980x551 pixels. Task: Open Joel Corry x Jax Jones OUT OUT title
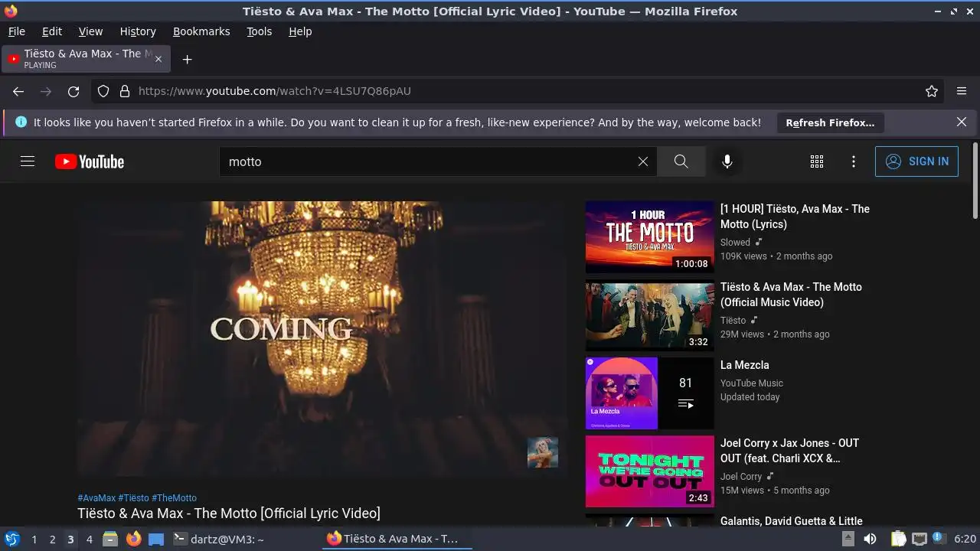click(789, 451)
